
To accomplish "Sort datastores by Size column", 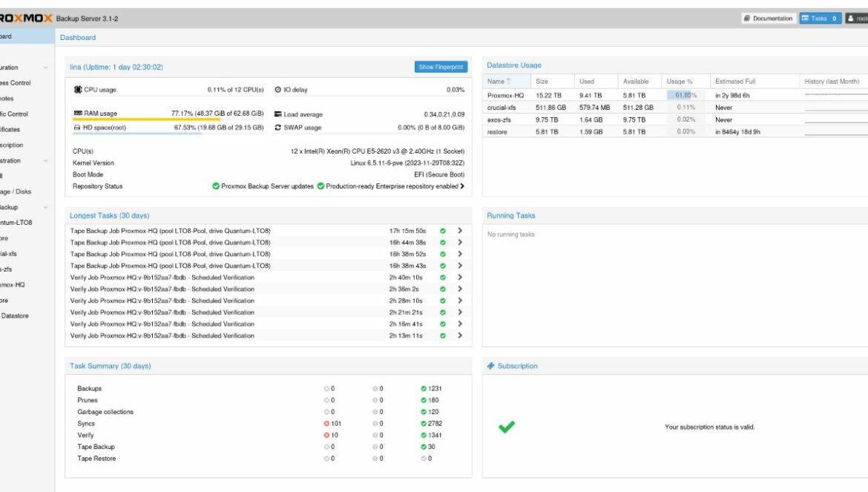I will point(552,82).
